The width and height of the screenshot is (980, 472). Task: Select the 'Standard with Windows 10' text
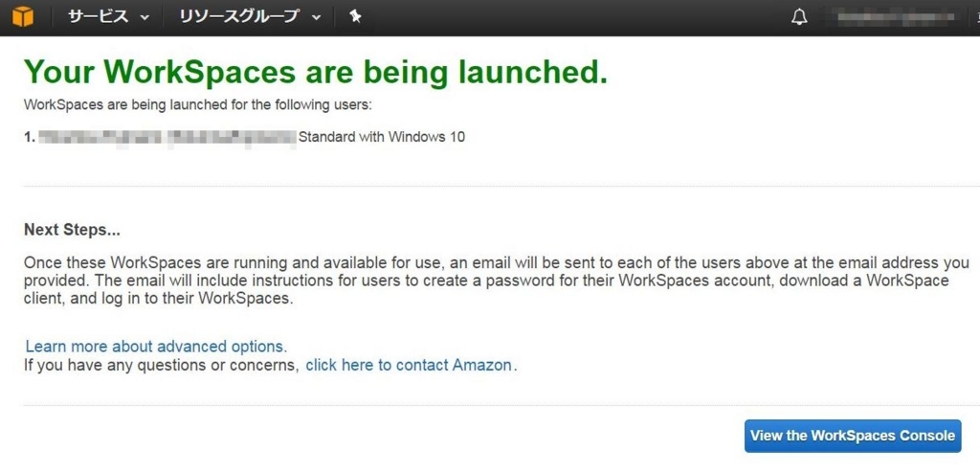pos(382,137)
